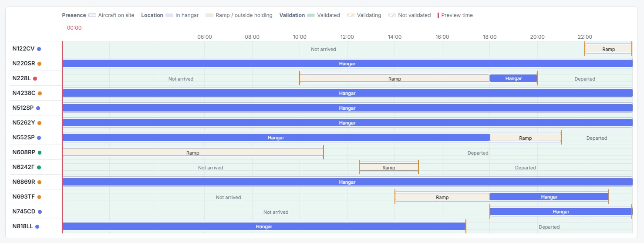644x243 pixels.
Task: Click the Aircraft on site legend swatch
Action: point(92,15)
